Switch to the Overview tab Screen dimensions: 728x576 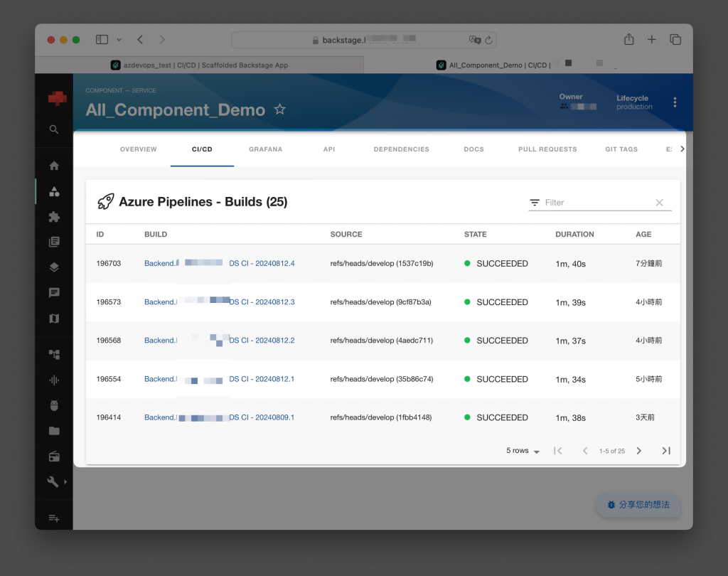point(139,149)
